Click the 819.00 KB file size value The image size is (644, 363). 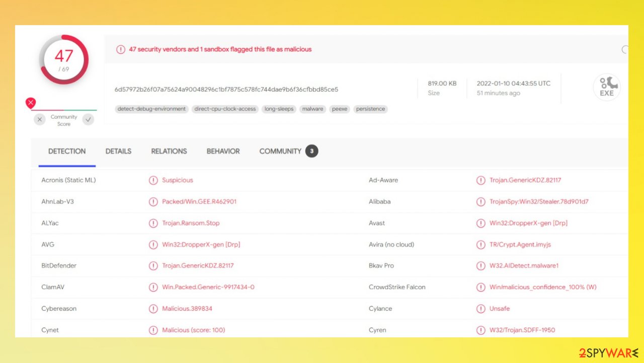(442, 84)
